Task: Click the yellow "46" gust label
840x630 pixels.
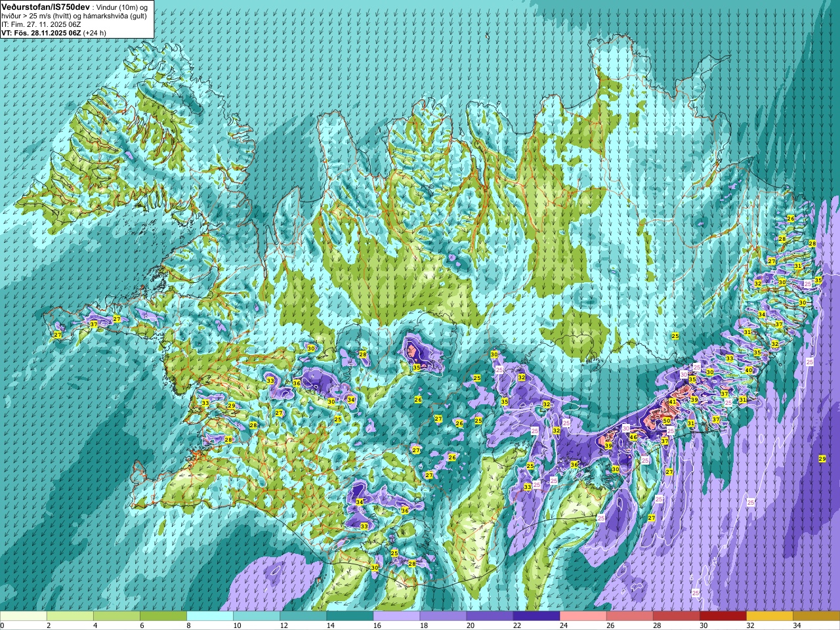Action: click(x=633, y=437)
